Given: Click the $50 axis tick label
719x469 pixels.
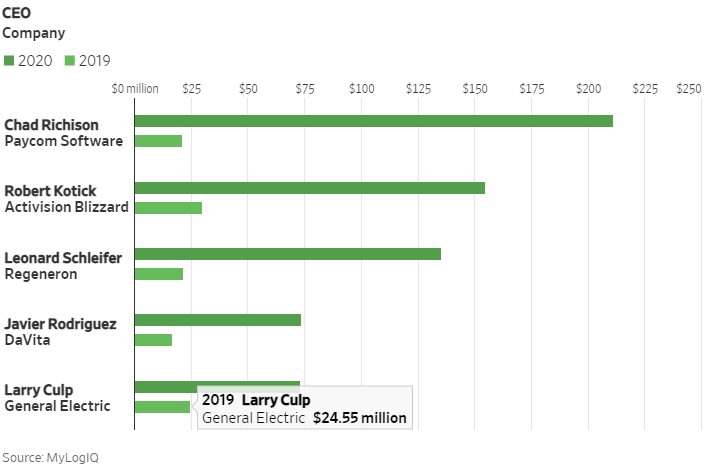Looking at the screenshot, I should tap(248, 88).
